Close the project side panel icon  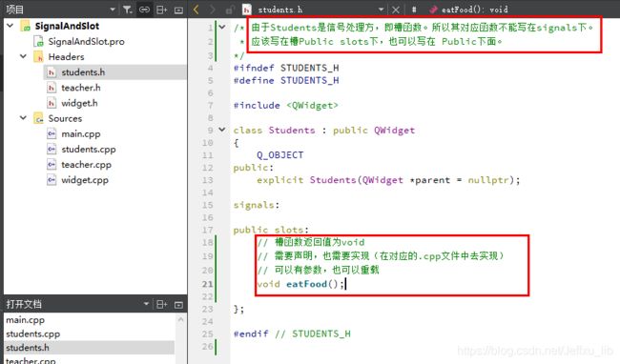[178, 10]
